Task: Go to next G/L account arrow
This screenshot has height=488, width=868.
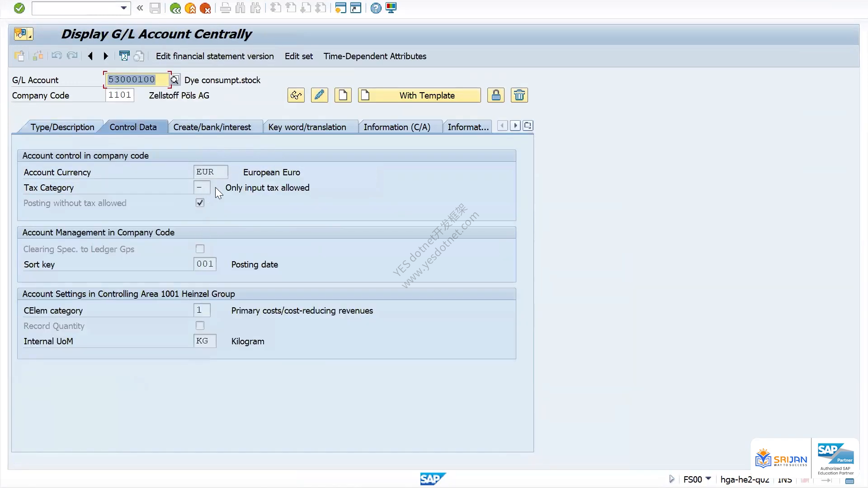Action: pyautogui.click(x=106, y=56)
